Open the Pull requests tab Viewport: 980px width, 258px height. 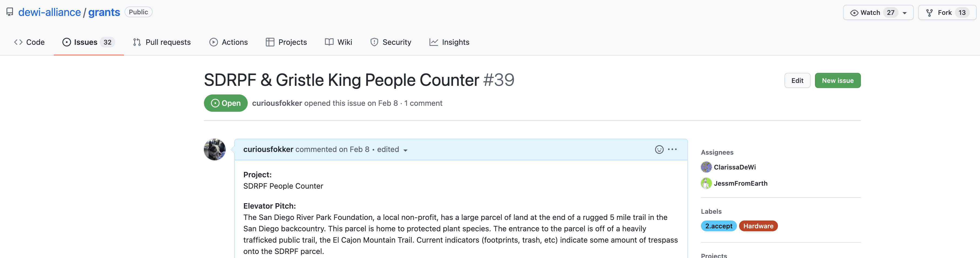pos(162,42)
